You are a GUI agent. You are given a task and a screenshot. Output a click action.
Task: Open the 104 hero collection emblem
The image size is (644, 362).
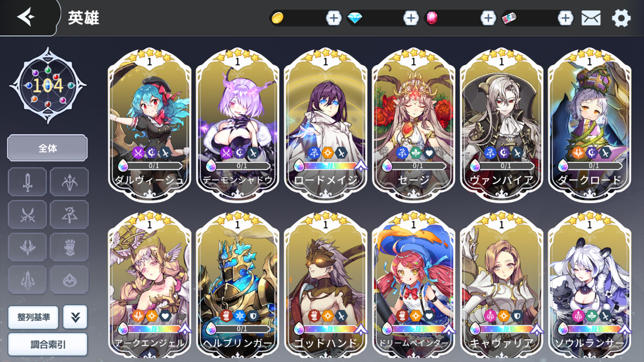pyautogui.click(x=48, y=85)
